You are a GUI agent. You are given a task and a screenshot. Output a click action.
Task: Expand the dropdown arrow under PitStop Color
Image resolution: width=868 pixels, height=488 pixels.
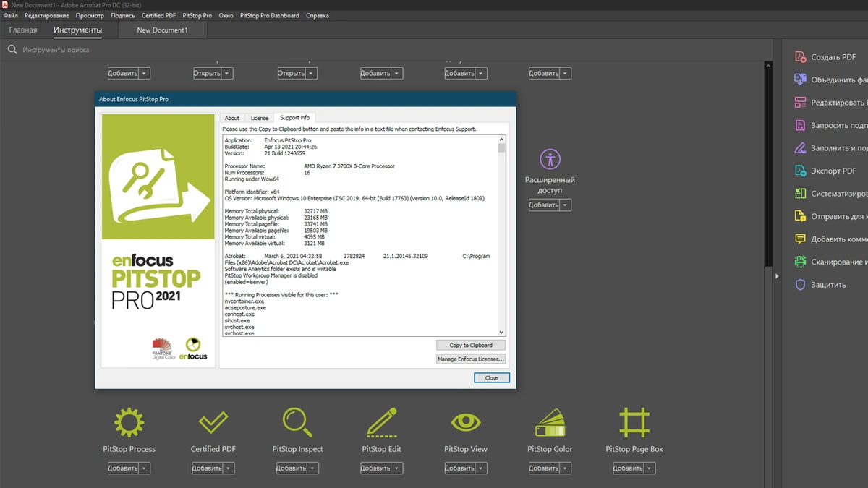pos(566,468)
